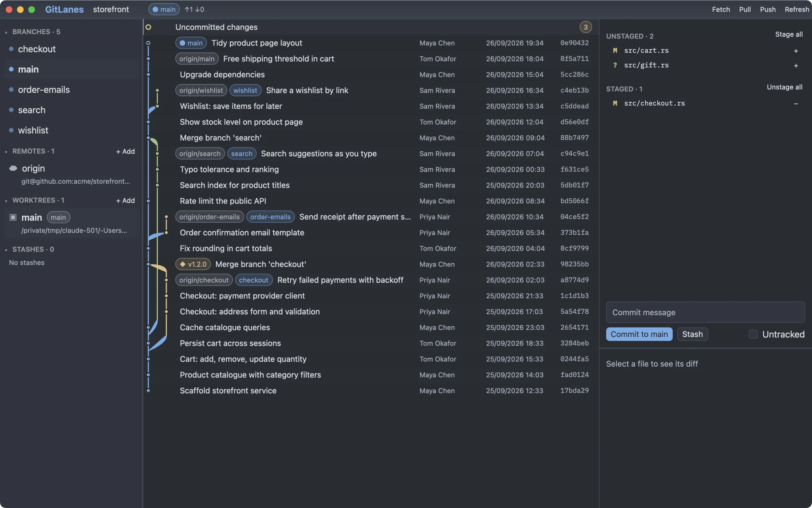This screenshot has width=812, height=508.
Task: Stage src/gift.rs with its plus icon
Action: pyautogui.click(x=796, y=65)
